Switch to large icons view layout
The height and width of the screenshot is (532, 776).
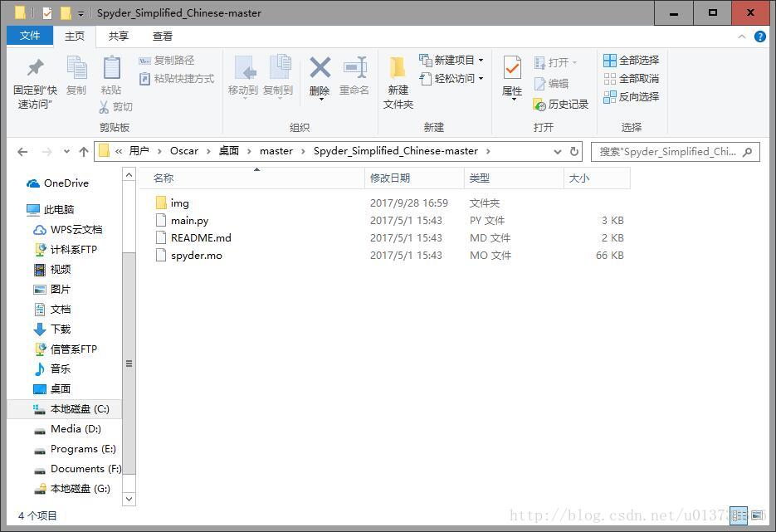[757, 515]
